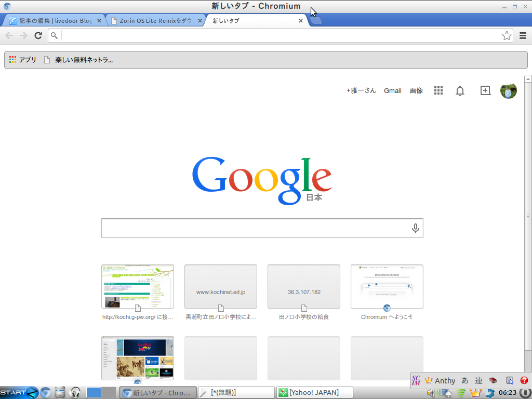Close the Zorin OS Lite Remix tab
Viewport: 532px width, 399px height.
click(200, 21)
